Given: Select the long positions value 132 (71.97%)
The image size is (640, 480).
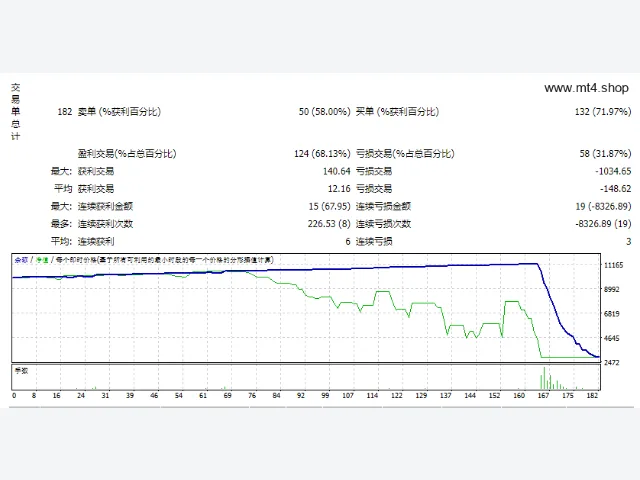Looking at the screenshot, I should 603,111.
